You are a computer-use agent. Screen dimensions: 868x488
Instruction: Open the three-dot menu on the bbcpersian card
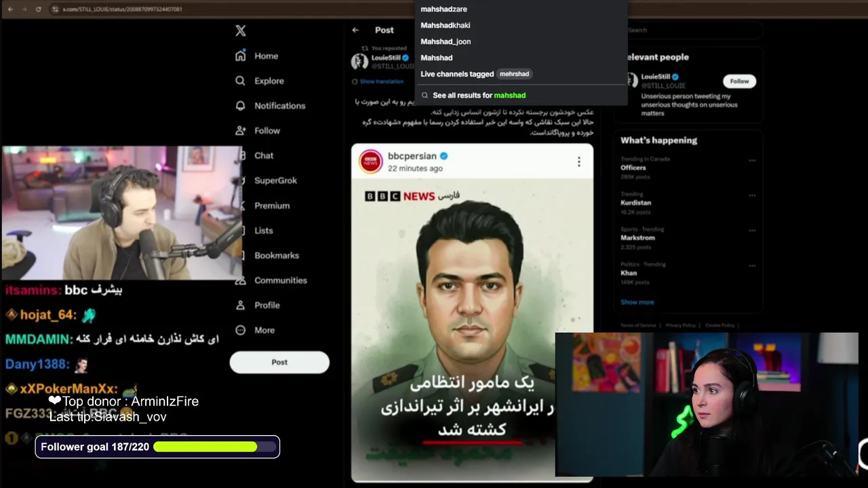coord(578,161)
